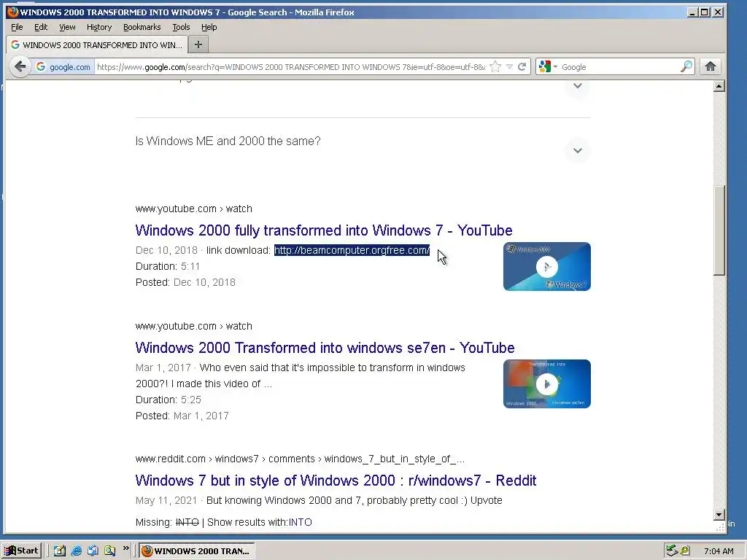
Task: Launch Outlook Express quick launch icon
Action: tap(93, 551)
